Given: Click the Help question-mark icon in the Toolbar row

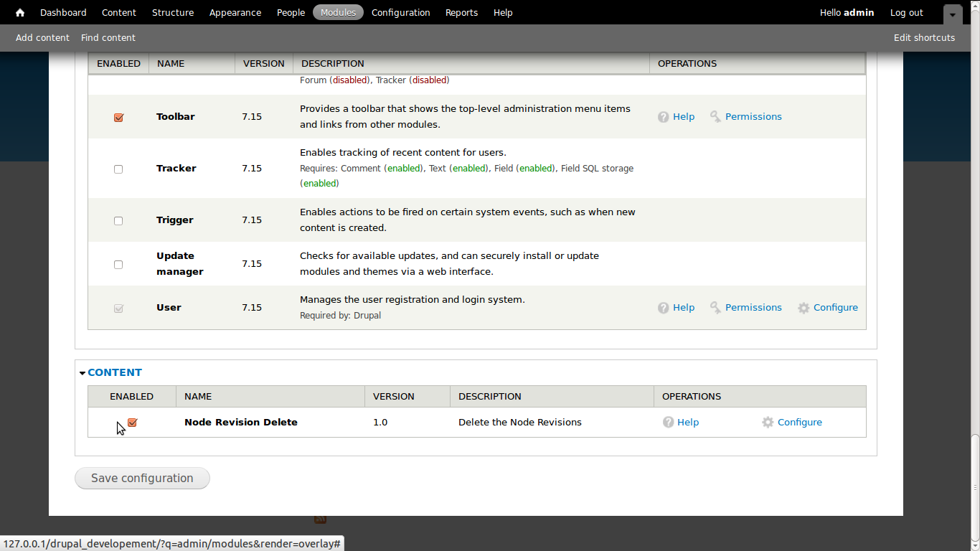Looking at the screenshot, I should click(664, 117).
